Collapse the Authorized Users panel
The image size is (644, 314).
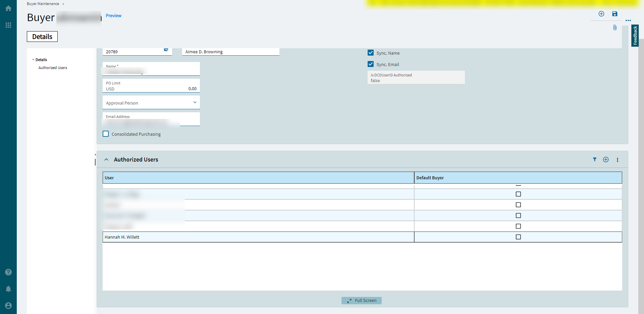106,160
